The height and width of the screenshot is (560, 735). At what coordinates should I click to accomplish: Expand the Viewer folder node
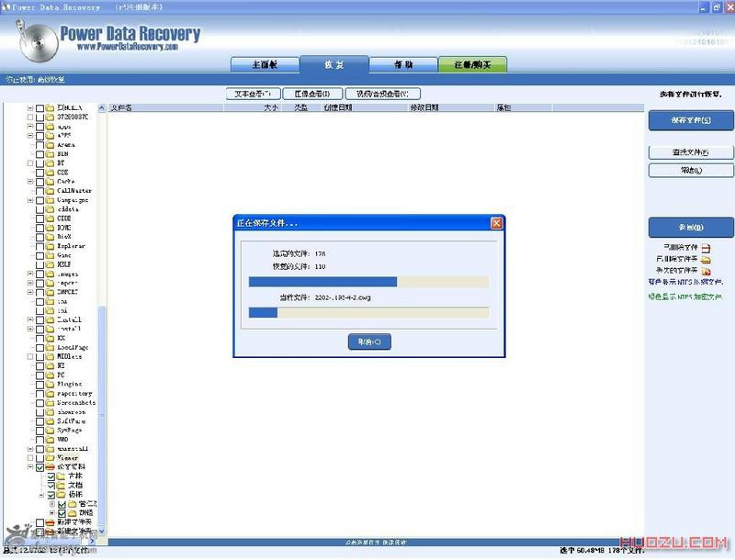pyautogui.click(x=30, y=458)
